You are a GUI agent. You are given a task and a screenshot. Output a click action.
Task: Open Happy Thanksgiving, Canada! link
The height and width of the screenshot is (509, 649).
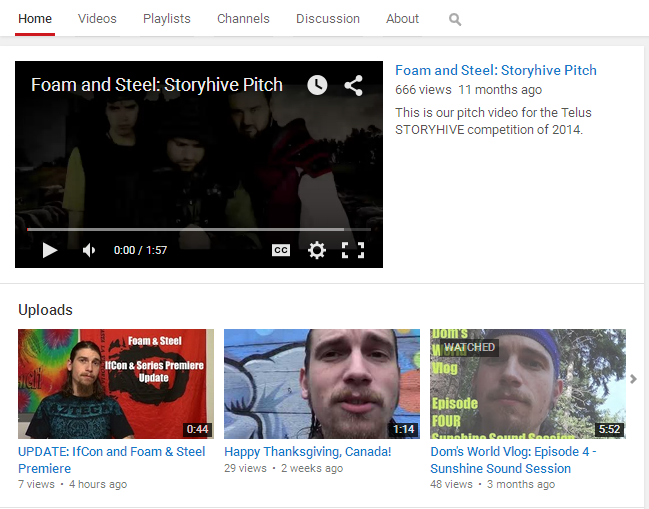coord(308,451)
